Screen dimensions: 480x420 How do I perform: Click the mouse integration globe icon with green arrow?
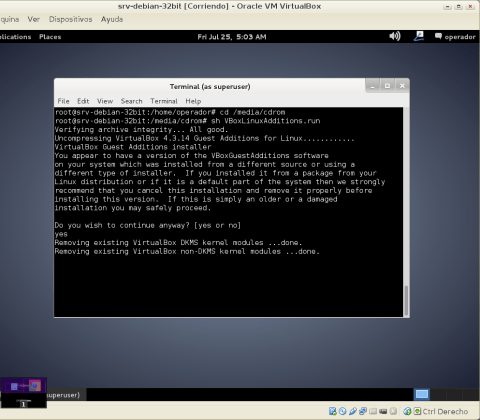(407, 411)
